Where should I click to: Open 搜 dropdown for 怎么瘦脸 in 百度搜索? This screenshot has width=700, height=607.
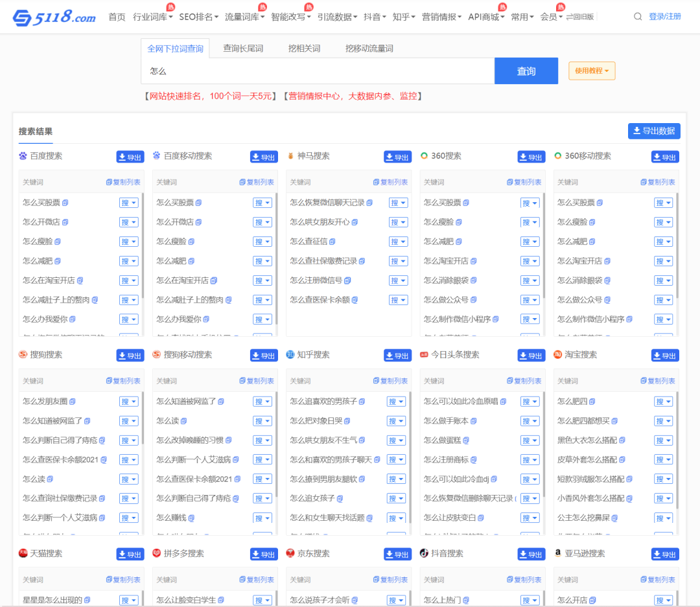tap(129, 242)
